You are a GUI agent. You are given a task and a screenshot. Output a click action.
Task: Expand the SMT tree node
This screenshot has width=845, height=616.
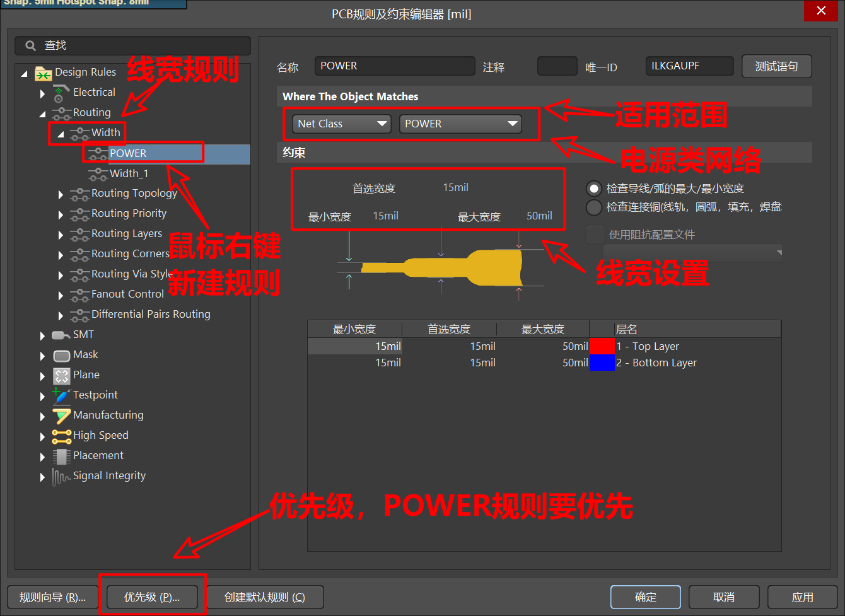[42, 336]
